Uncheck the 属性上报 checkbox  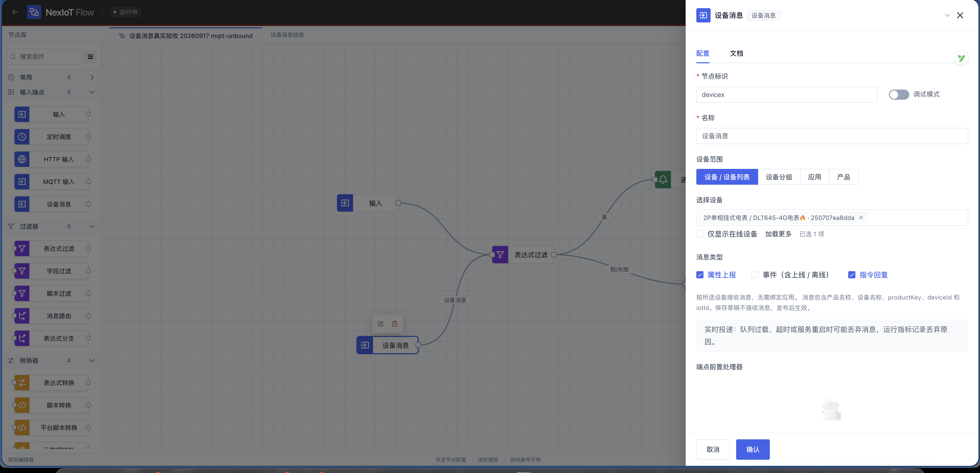click(700, 275)
